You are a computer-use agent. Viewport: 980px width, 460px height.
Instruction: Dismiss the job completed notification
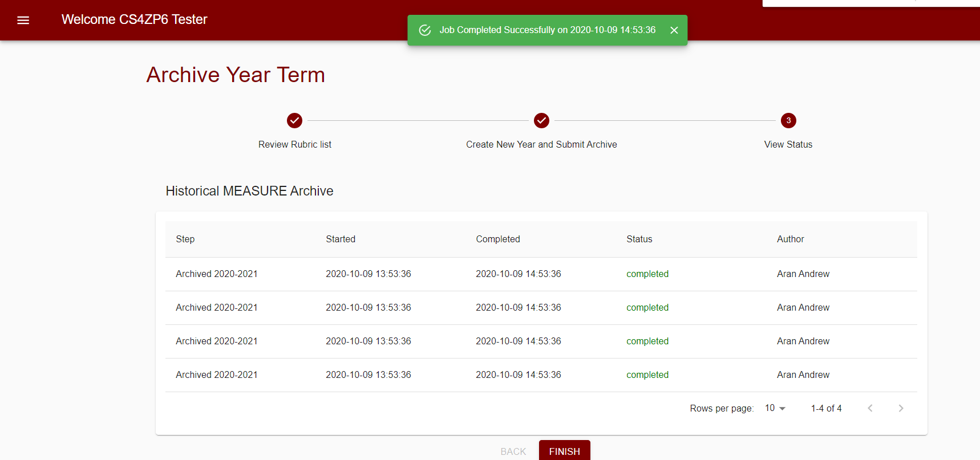click(x=674, y=30)
